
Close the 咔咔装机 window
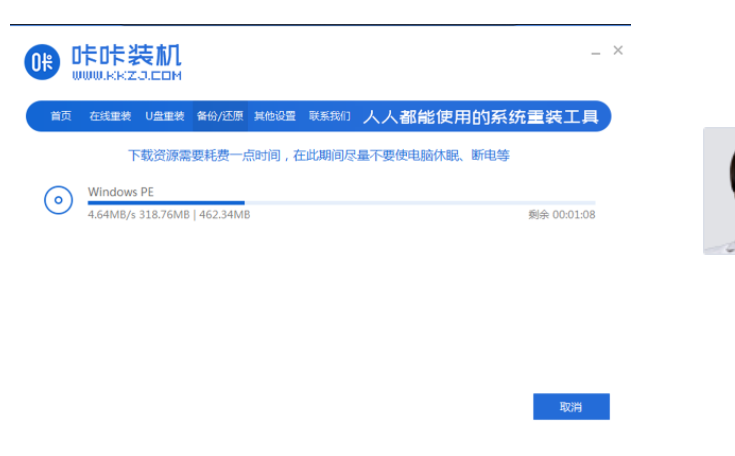coord(618,50)
